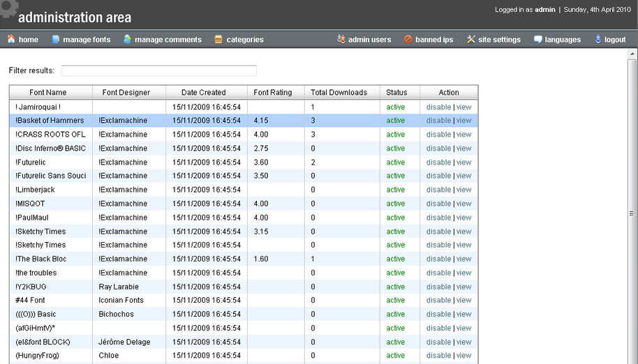Image resolution: width=638 pixels, height=364 pixels.
Task: Click the manage fonts page icon
Action: [x=56, y=40]
